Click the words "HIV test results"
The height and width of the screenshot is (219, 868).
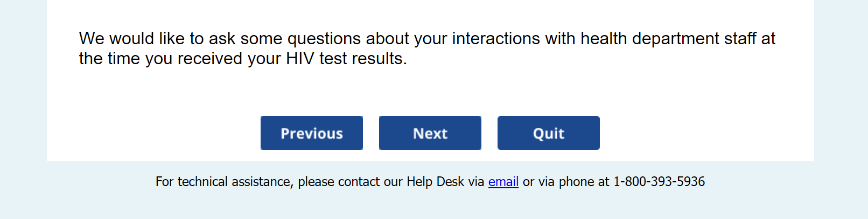[x=346, y=59]
